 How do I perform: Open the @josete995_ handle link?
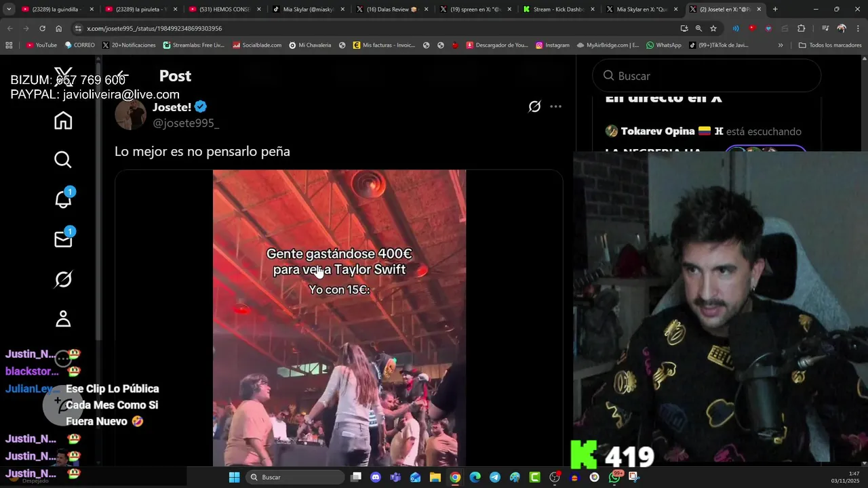pyautogui.click(x=186, y=123)
